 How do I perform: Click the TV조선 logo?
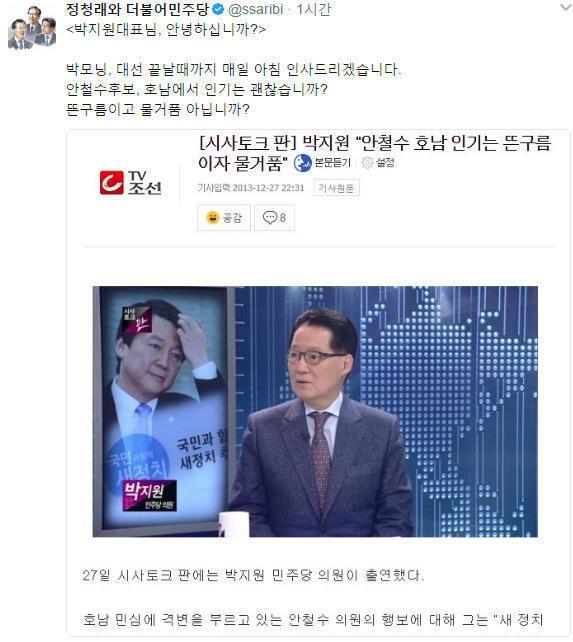131,183
